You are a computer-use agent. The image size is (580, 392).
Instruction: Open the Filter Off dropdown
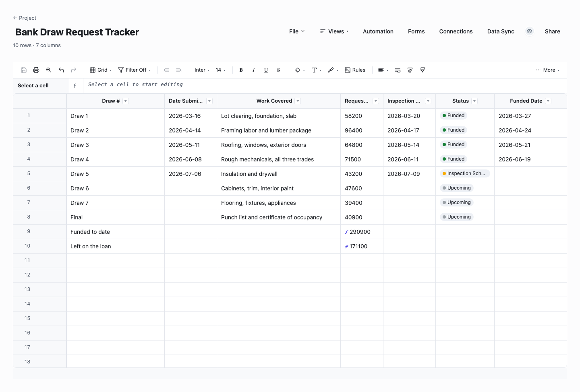(x=135, y=70)
